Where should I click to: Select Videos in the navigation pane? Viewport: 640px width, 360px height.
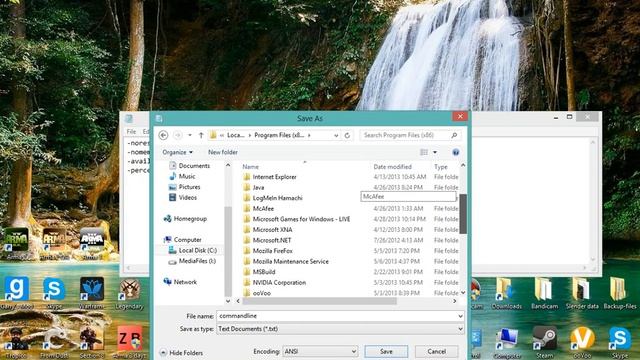187,198
